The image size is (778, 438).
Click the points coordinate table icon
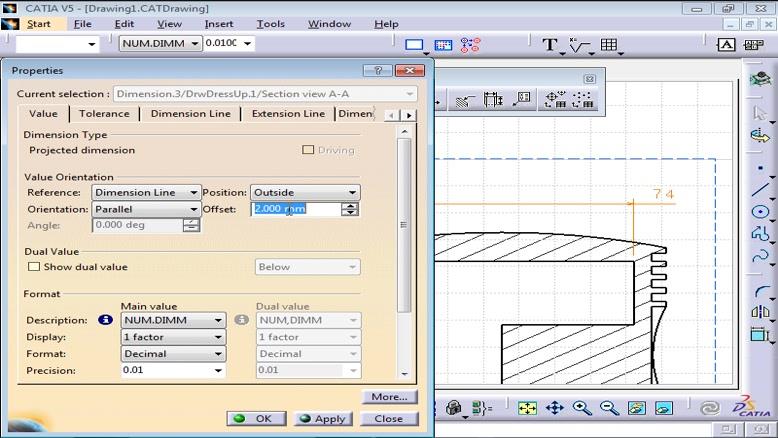[583, 100]
